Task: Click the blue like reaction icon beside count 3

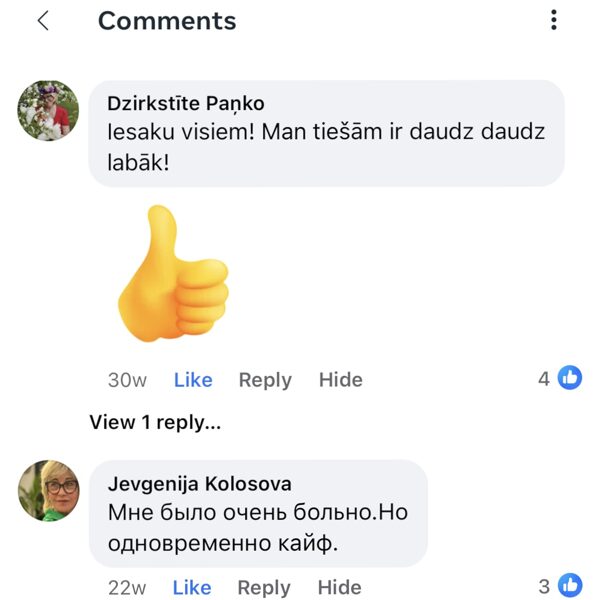Action: 570,585
